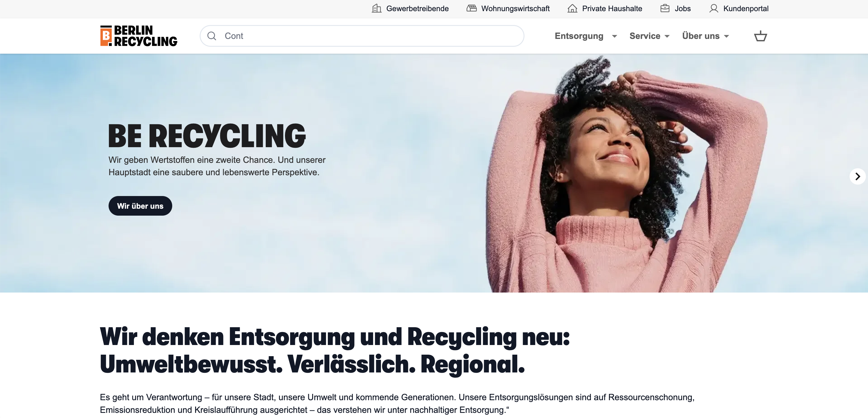Go to Berlin Recycling logo homepage
The image size is (868, 418).
138,36
